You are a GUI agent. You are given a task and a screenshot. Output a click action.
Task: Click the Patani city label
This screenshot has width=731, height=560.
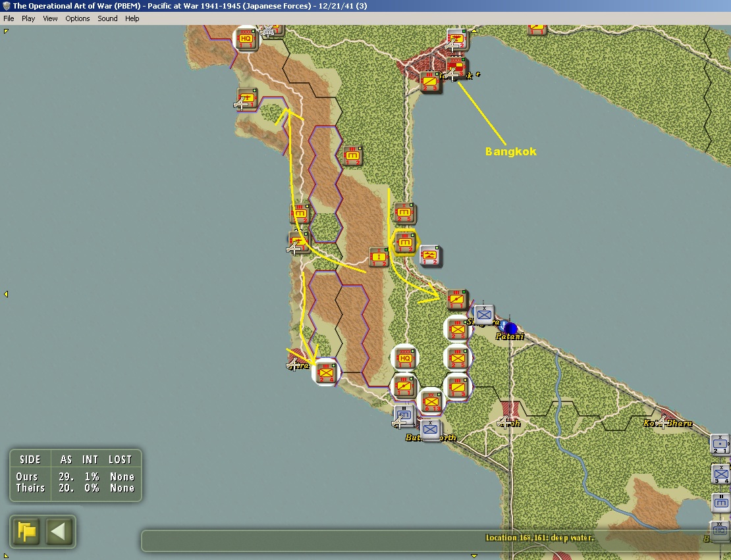click(x=510, y=336)
